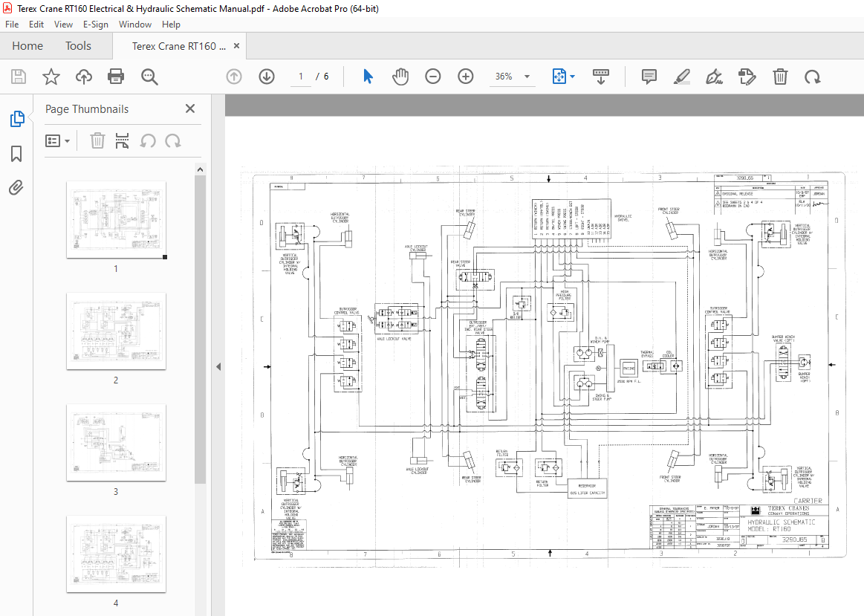Open the zoom level dropdown arrow
The height and width of the screenshot is (616, 864).
coord(527,77)
